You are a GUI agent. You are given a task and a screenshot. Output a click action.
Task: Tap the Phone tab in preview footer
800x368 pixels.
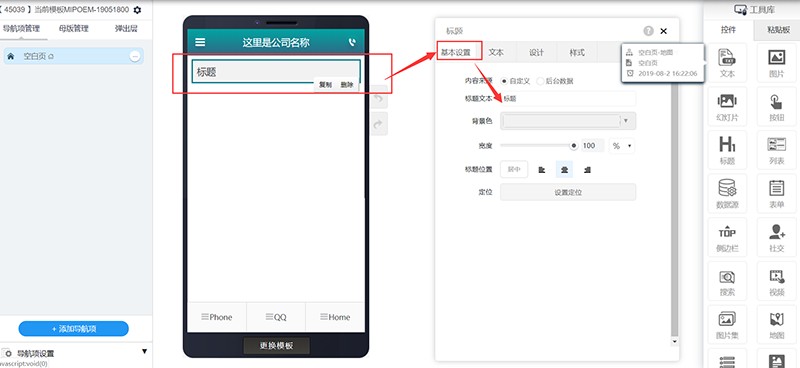[x=217, y=317]
